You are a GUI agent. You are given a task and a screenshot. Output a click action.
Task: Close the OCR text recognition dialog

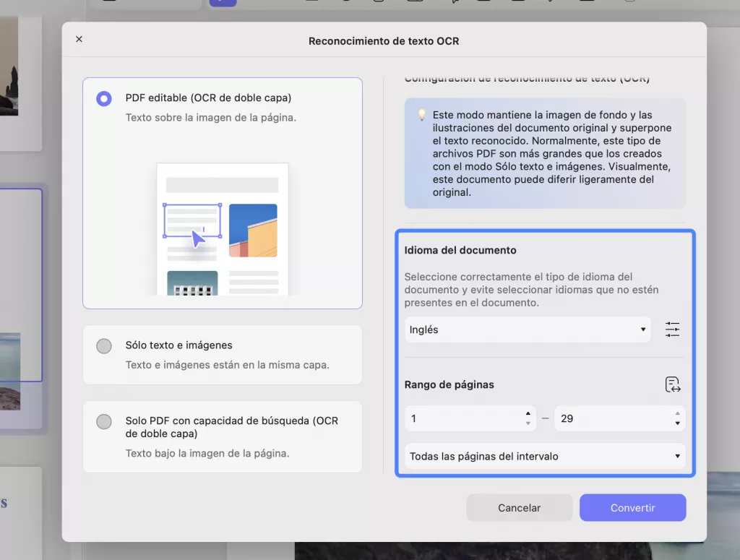pyautogui.click(x=79, y=39)
